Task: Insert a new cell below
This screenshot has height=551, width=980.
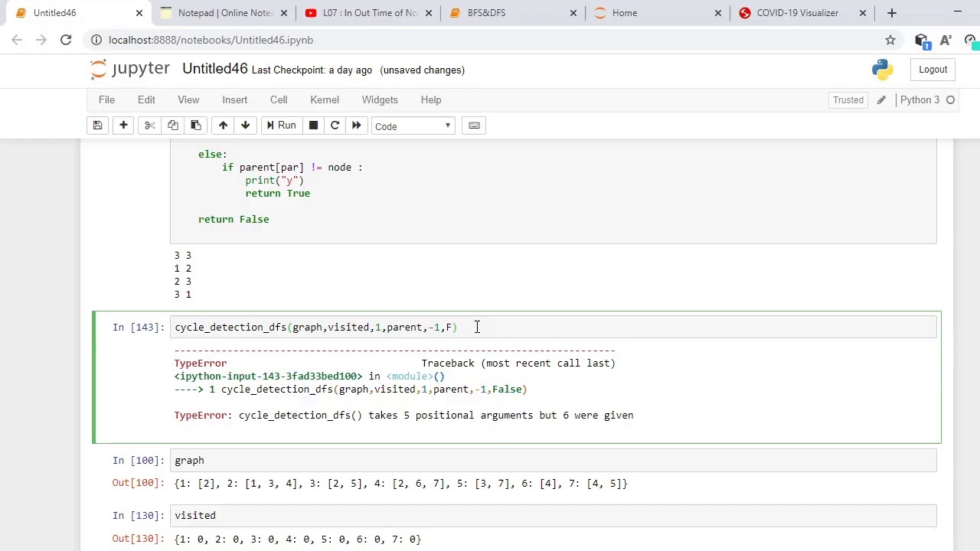Action: pos(123,126)
